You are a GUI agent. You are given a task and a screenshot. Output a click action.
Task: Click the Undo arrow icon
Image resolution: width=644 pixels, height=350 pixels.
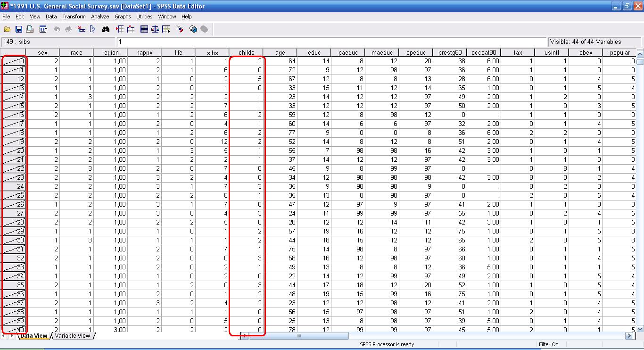pyautogui.click(x=57, y=29)
